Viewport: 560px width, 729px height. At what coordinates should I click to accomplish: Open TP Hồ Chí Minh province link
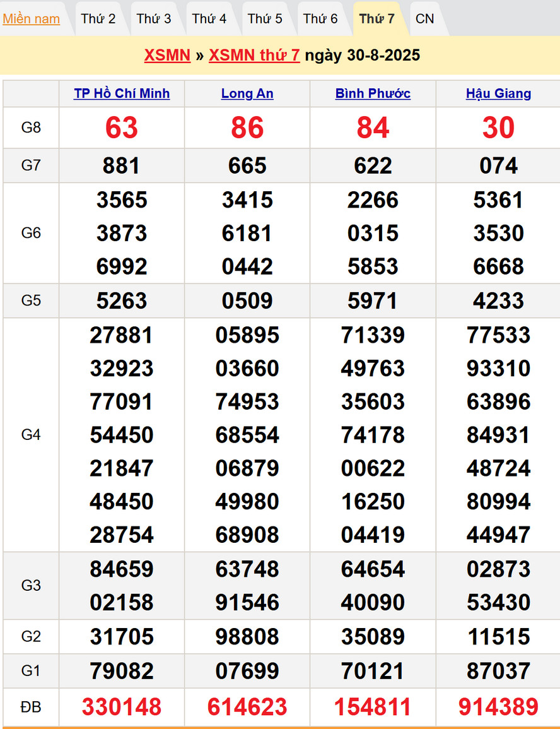pos(122,93)
